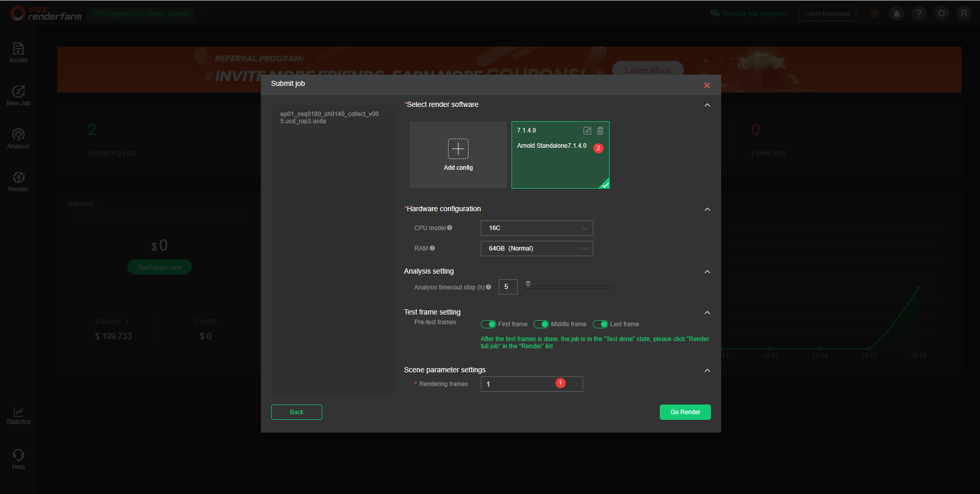The height and width of the screenshot is (494, 980).
Task: Collapse the Hardware configuration section
Action: click(707, 209)
